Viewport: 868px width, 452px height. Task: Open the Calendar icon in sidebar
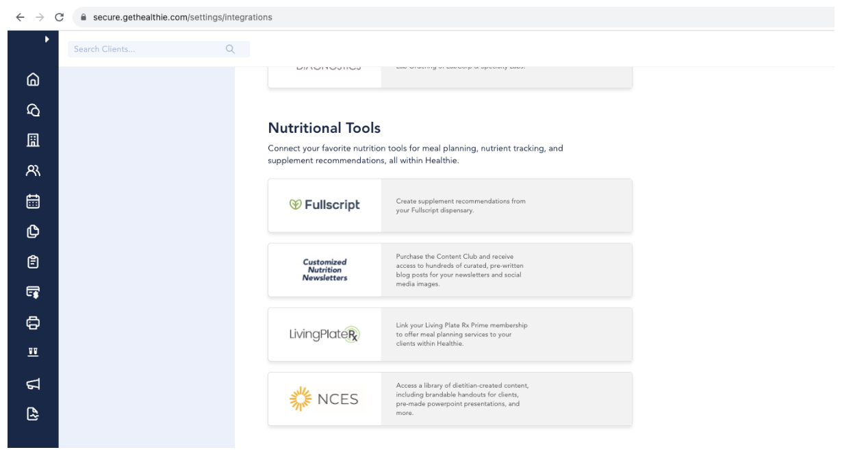pos(33,201)
